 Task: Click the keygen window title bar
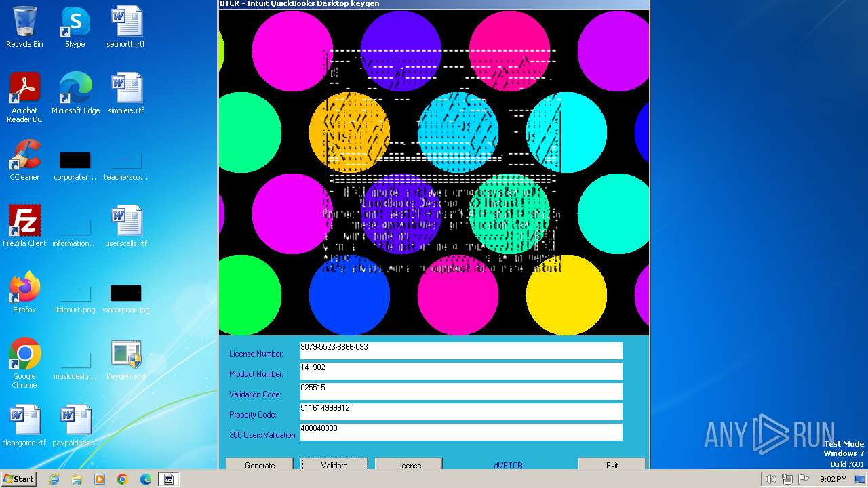tap(434, 4)
